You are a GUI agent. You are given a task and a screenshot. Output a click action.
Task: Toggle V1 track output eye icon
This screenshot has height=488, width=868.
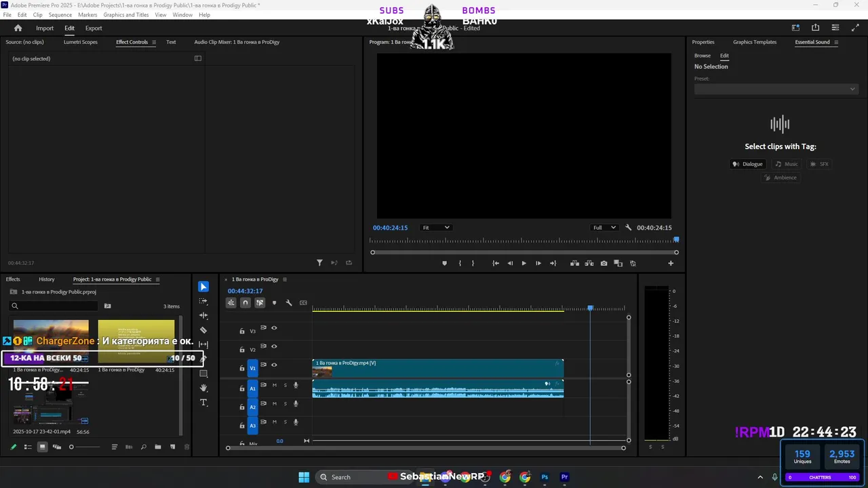[x=274, y=365]
